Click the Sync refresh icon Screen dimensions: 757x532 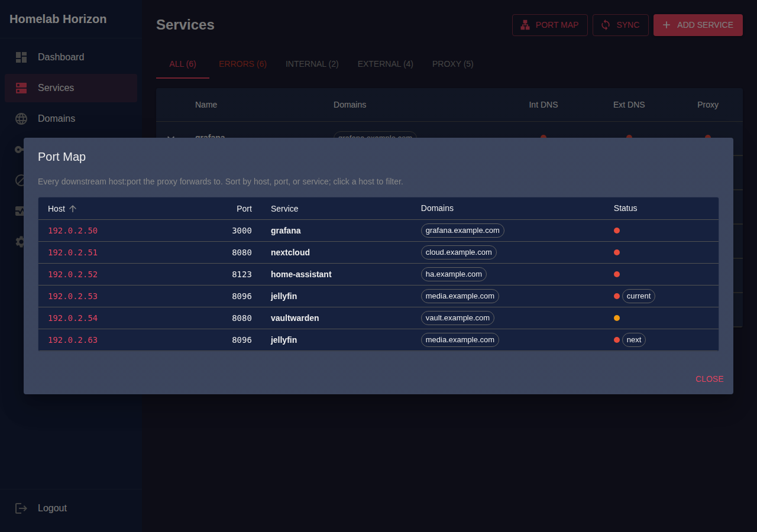click(x=606, y=25)
